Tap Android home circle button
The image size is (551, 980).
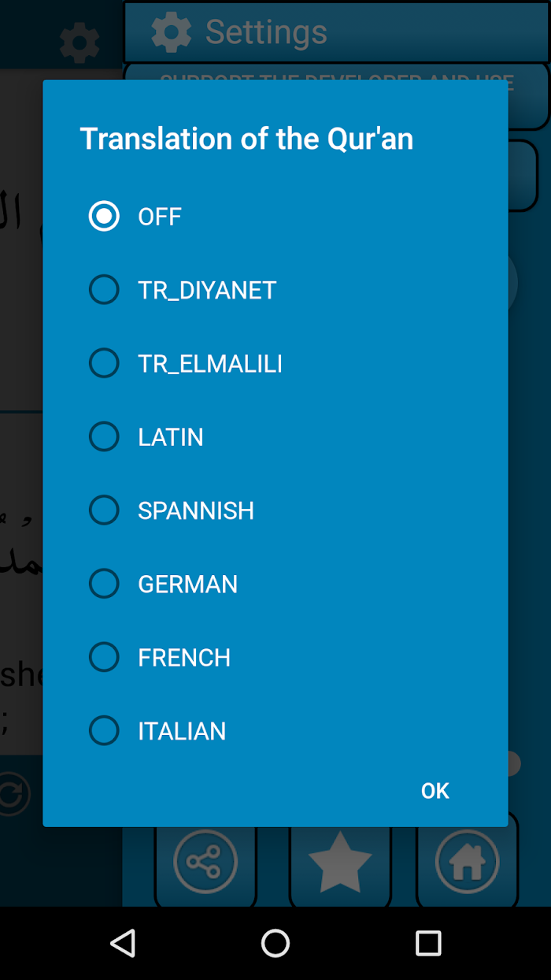tap(275, 943)
